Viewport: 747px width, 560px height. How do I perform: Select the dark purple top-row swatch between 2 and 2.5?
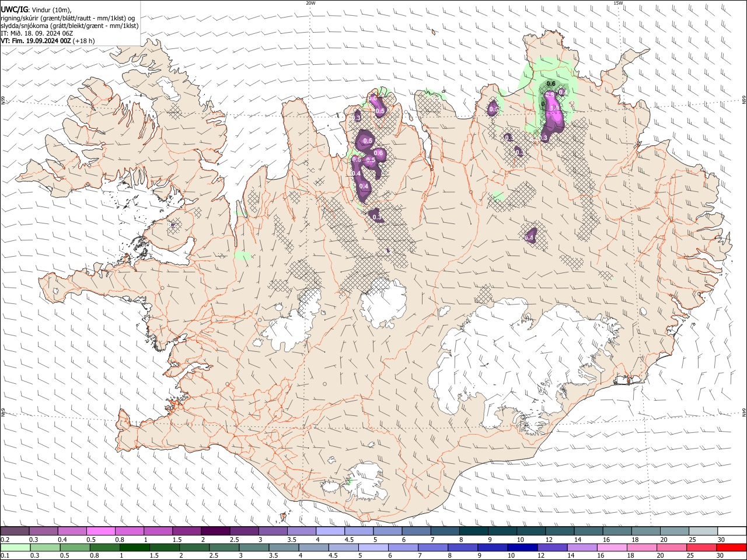pos(215,531)
